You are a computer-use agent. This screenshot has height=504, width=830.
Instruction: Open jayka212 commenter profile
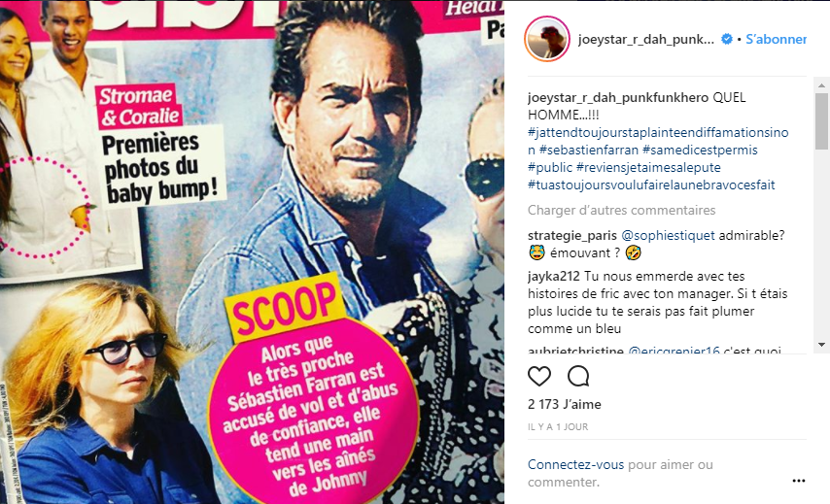pos(554,276)
